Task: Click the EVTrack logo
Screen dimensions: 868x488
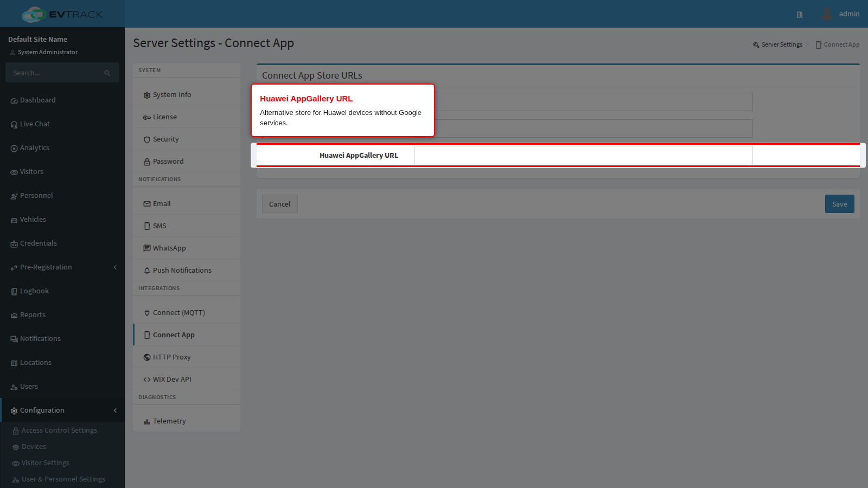Action: (62, 14)
